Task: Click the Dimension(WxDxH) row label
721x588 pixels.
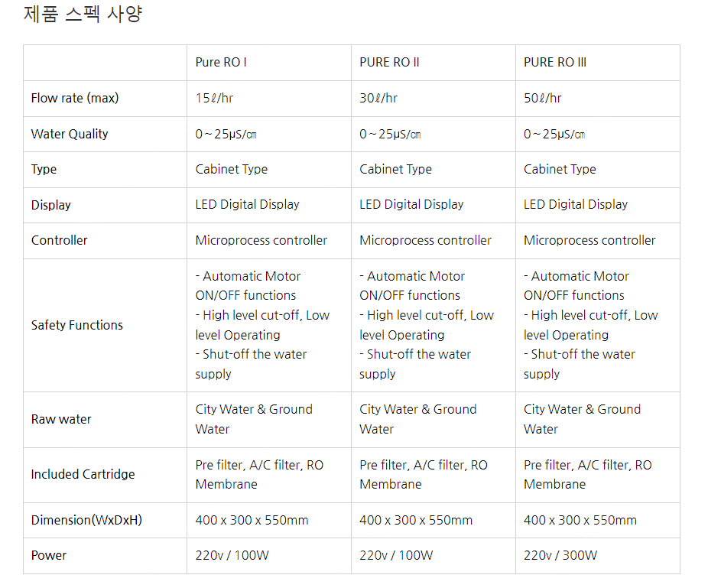Action: 86,520
